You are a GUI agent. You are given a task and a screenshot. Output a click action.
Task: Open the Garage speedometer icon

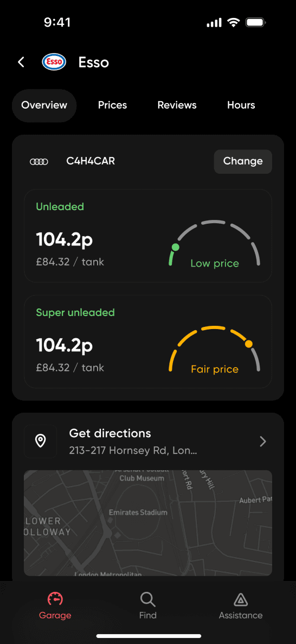tap(55, 599)
